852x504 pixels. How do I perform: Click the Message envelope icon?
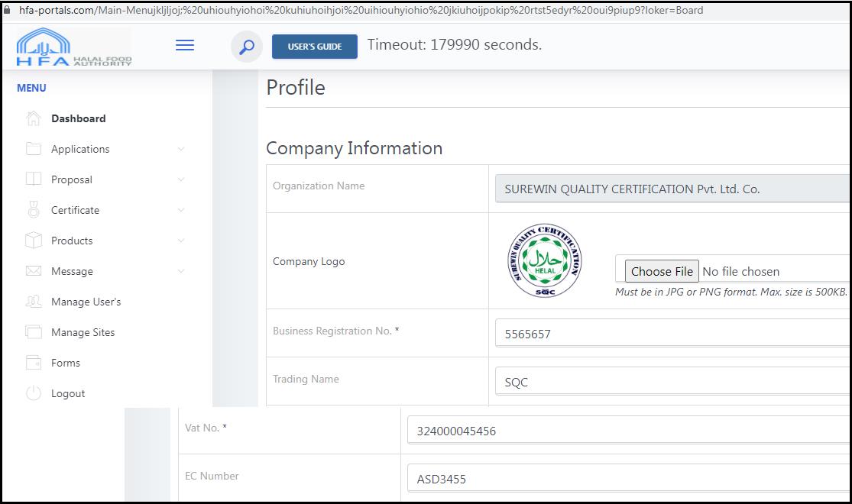coord(34,271)
